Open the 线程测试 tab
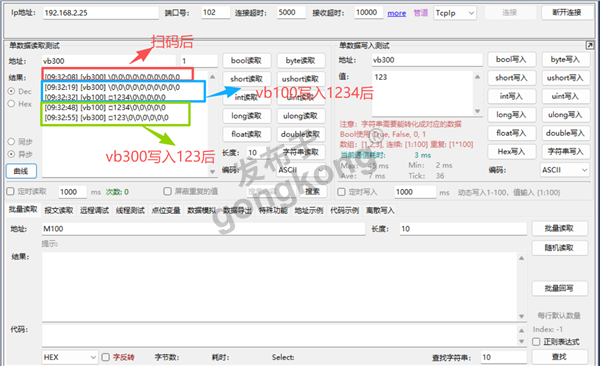Screen dimensions: 600x366 [x=130, y=210]
